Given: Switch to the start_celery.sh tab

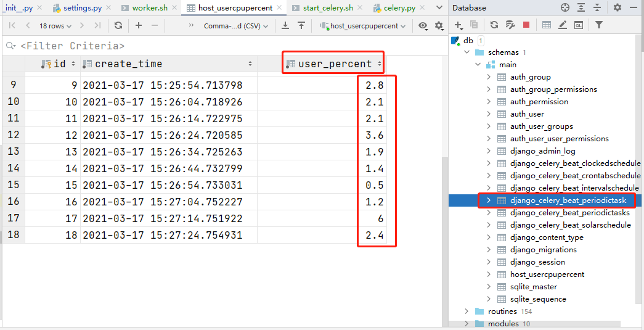Looking at the screenshot, I should (x=328, y=8).
